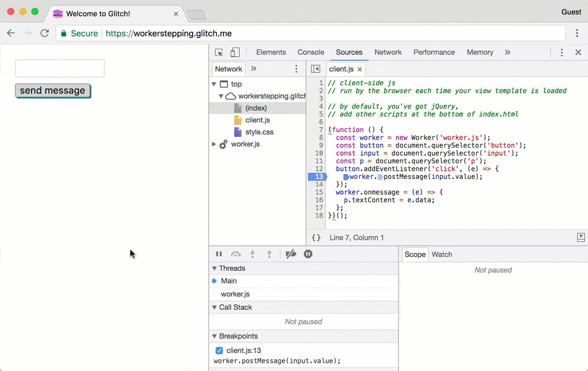
Task: Deactivate all breakpoints
Action: coord(291,254)
